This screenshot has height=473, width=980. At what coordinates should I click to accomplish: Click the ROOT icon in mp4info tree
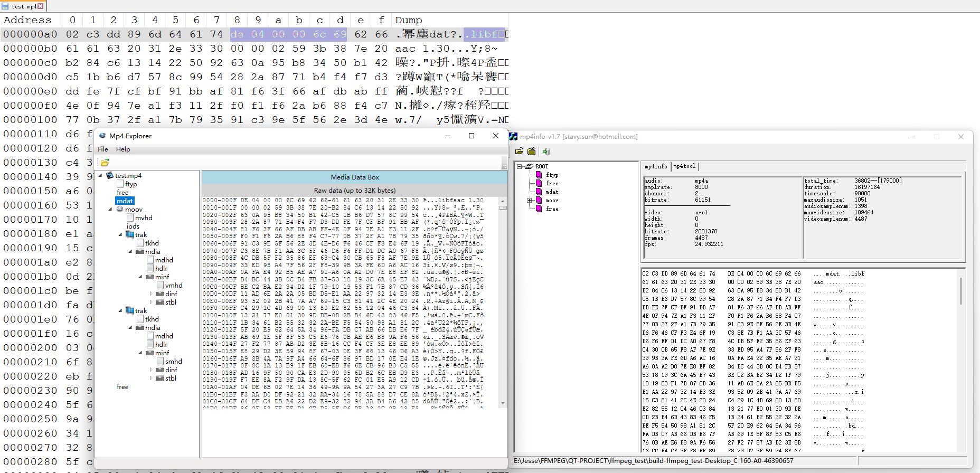(x=529, y=166)
